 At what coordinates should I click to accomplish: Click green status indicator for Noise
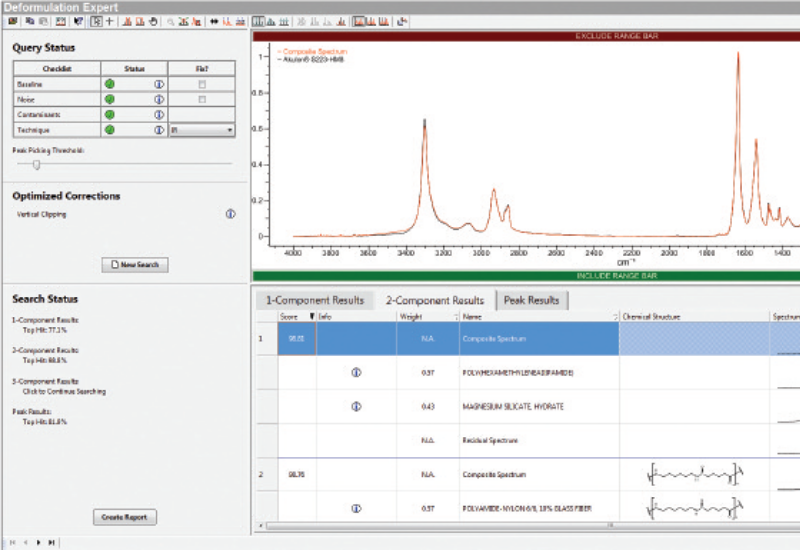coord(110,100)
